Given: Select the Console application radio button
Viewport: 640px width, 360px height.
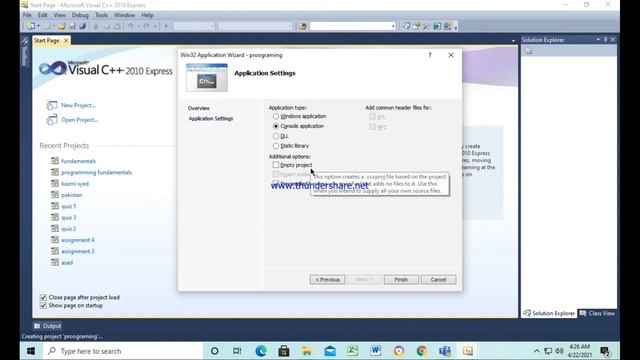Looking at the screenshot, I should 276,126.
